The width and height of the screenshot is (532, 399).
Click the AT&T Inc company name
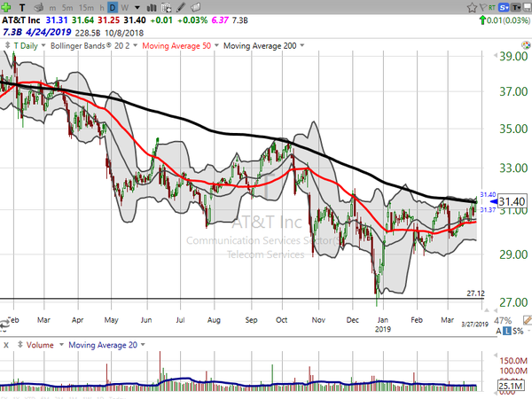(x=21, y=20)
